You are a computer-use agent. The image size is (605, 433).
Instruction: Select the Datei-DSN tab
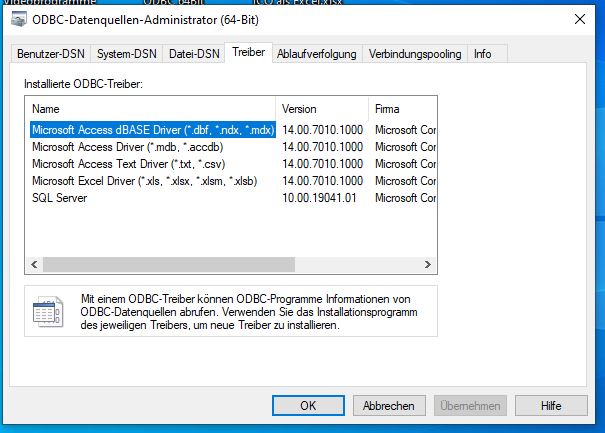click(x=194, y=54)
